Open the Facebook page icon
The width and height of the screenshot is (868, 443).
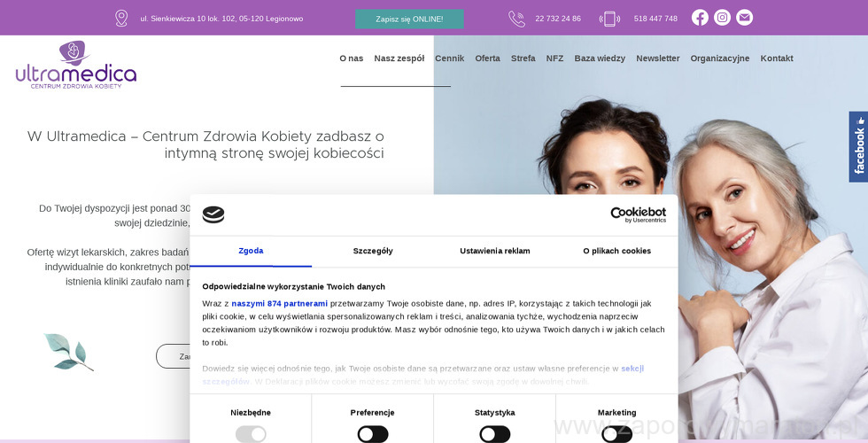pyautogui.click(x=700, y=18)
